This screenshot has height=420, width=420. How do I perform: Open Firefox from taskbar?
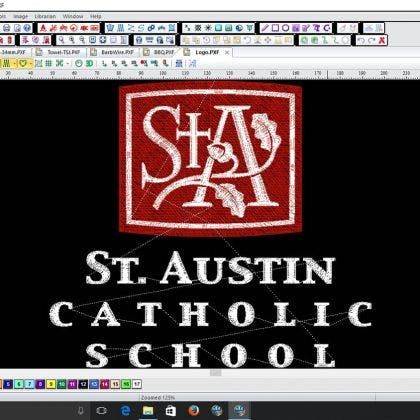[x=194, y=410]
